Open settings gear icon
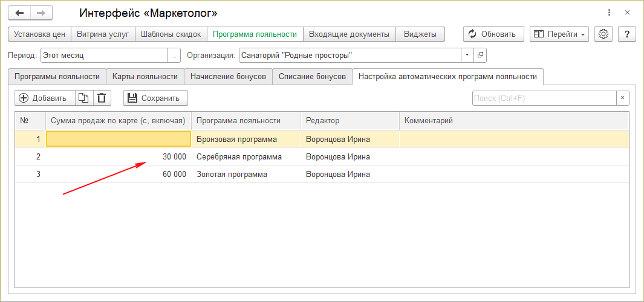This screenshot has height=302, width=644. click(x=603, y=34)
